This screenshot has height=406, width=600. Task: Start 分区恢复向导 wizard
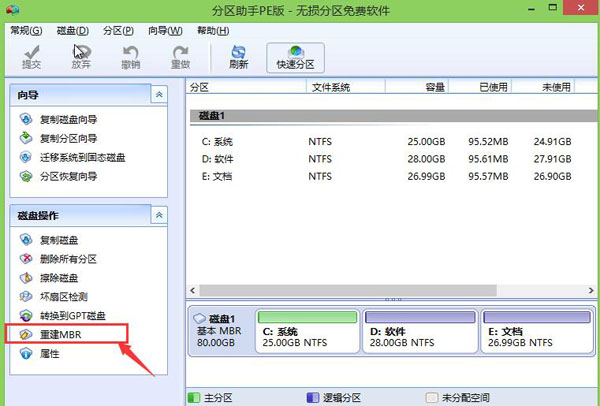coord(59,176)
